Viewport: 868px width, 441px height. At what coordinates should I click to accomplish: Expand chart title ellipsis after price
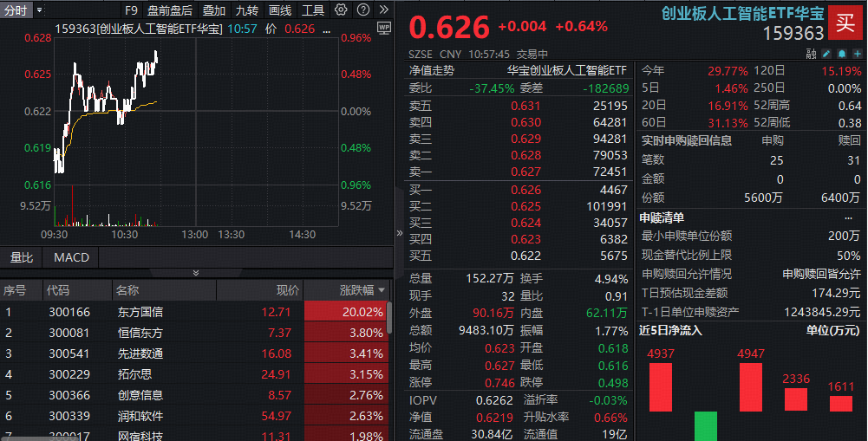click(x=327, y=29)
